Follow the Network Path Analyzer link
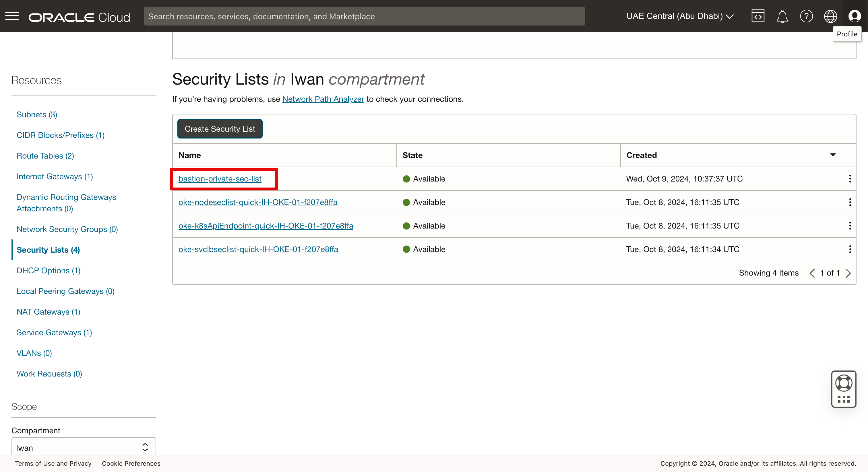868x472 pixels. 323,99
